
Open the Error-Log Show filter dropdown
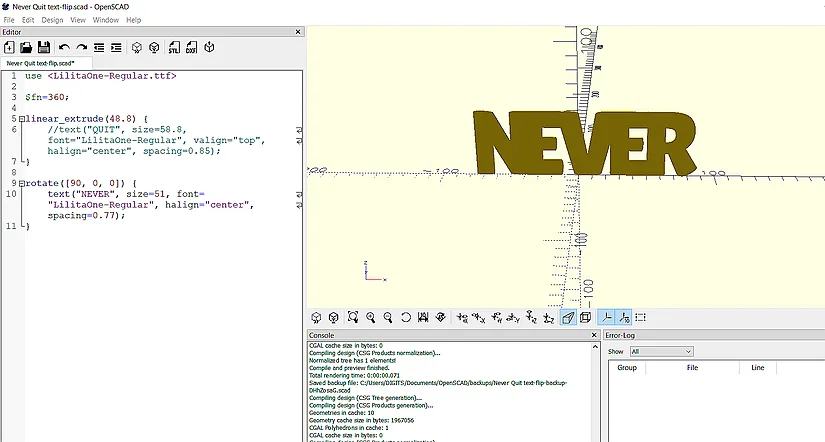pos(661,351)
